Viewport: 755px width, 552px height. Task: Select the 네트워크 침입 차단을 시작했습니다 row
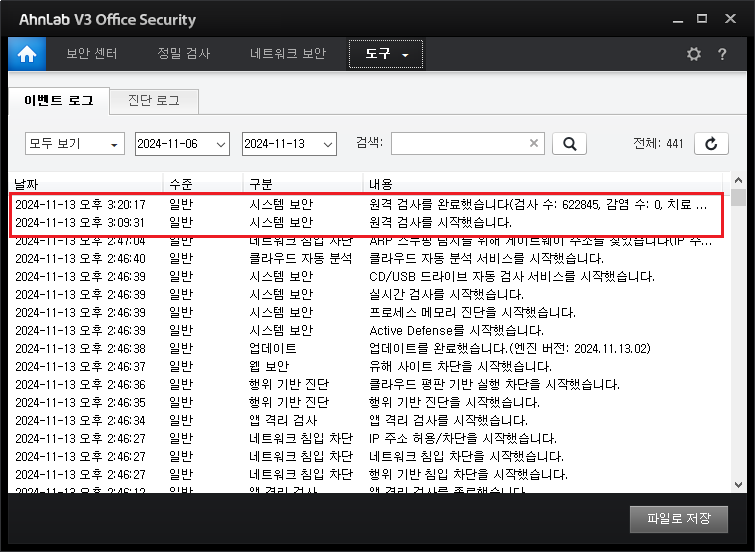(366, 456)
